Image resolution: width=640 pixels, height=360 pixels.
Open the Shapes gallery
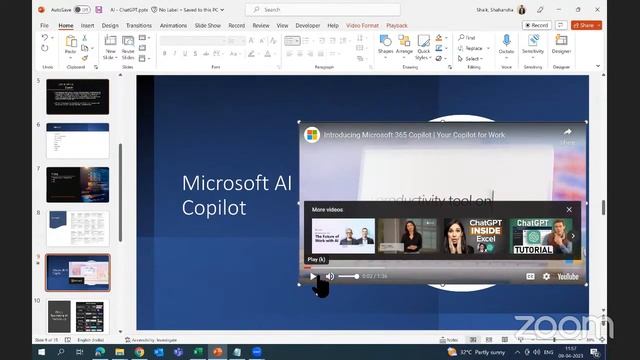coord(385,46)
